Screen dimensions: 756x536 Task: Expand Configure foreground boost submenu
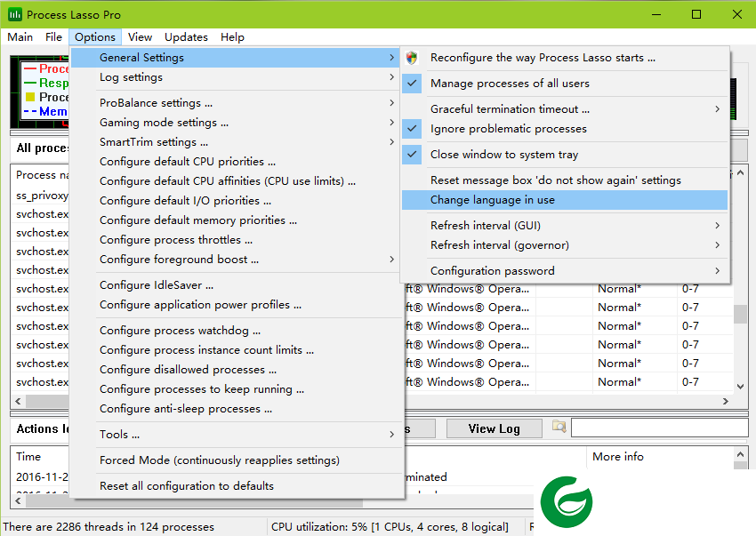coord(237,260)
